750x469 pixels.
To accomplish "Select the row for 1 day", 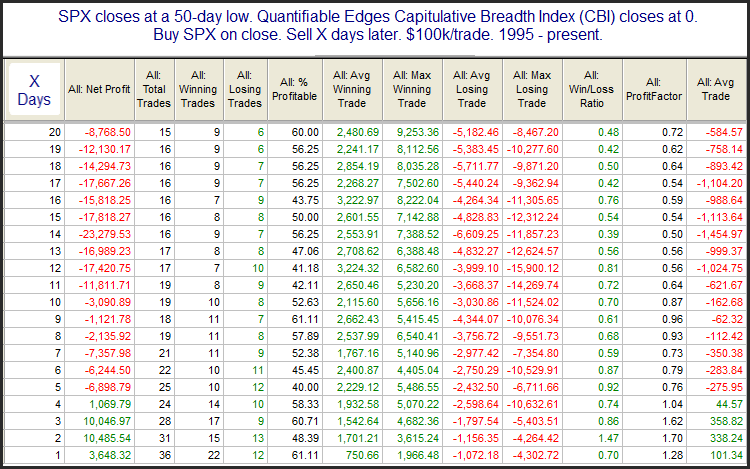I will (x=375, y=455).
